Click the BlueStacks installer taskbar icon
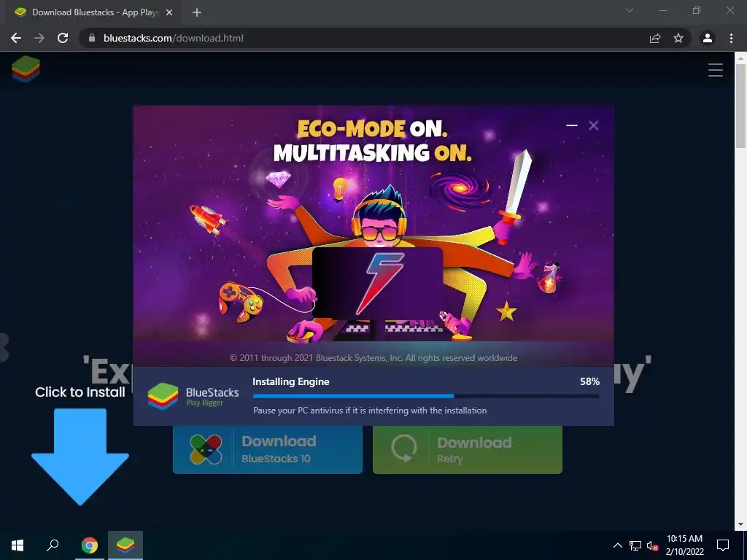 125,545
